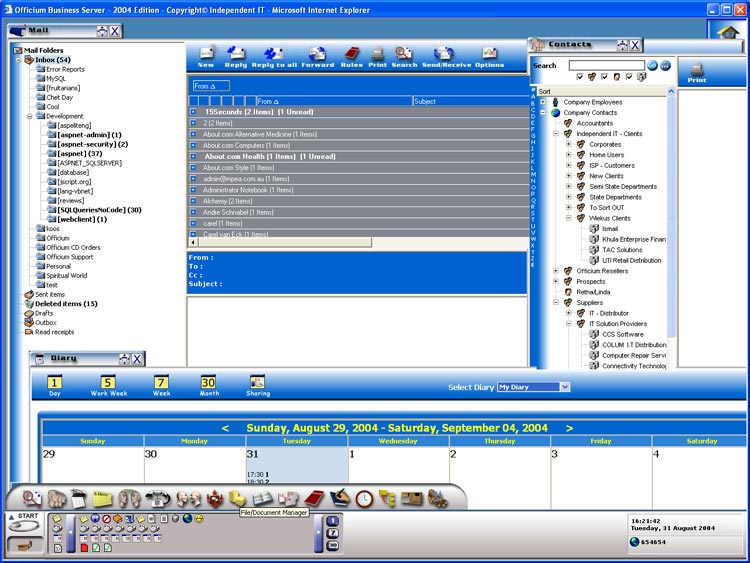Screen dimensions: 750x563
Task: Click the Print icon in the Contacts panel
Action: [x=697, y=72]
